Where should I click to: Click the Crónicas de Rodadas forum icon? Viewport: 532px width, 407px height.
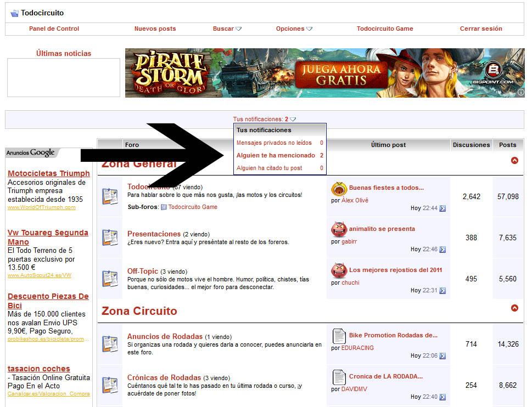point(110,385)
